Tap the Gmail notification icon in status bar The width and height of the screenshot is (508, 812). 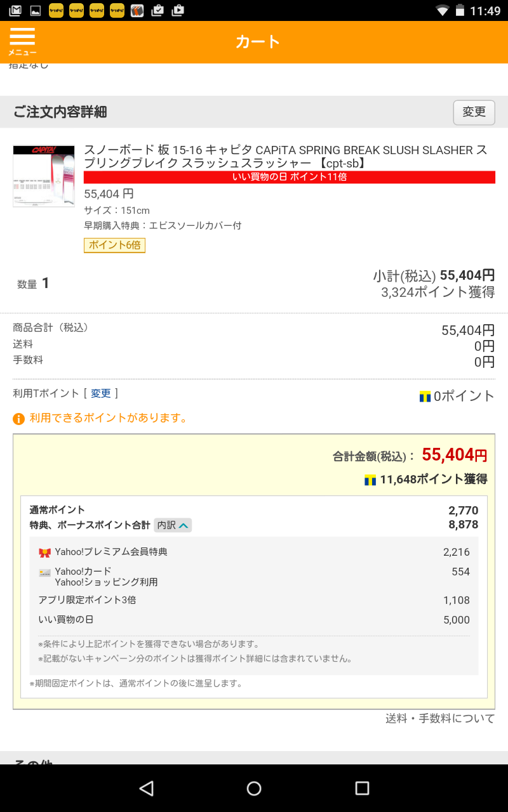click(x=15, y=10)
